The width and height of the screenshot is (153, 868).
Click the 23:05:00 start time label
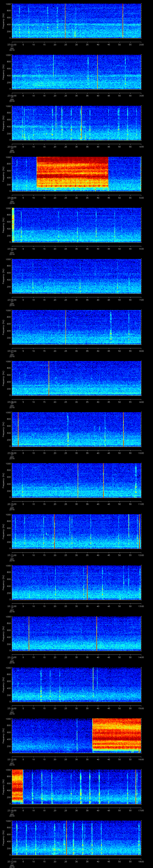pyautogui.click(x=12, y=249)
